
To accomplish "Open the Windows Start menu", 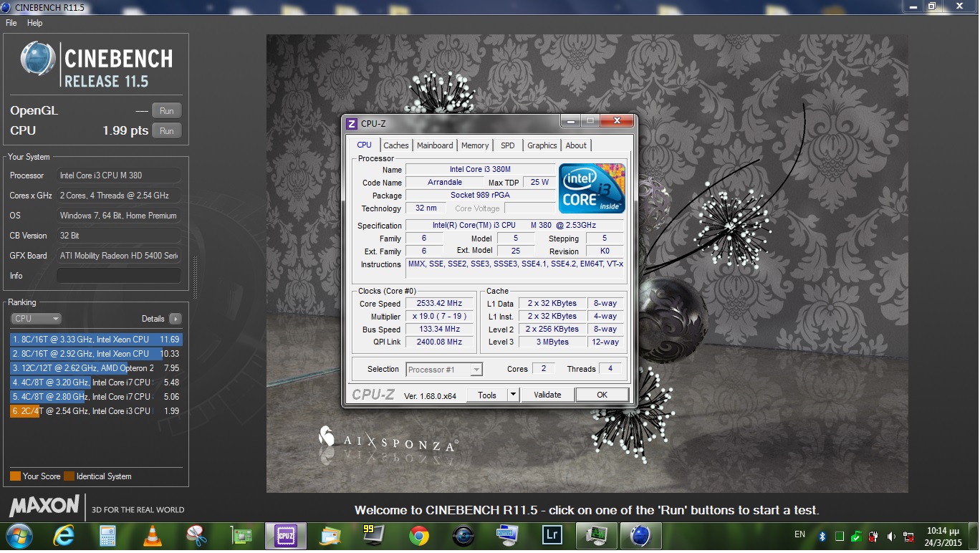I will (x=19, y=536).
